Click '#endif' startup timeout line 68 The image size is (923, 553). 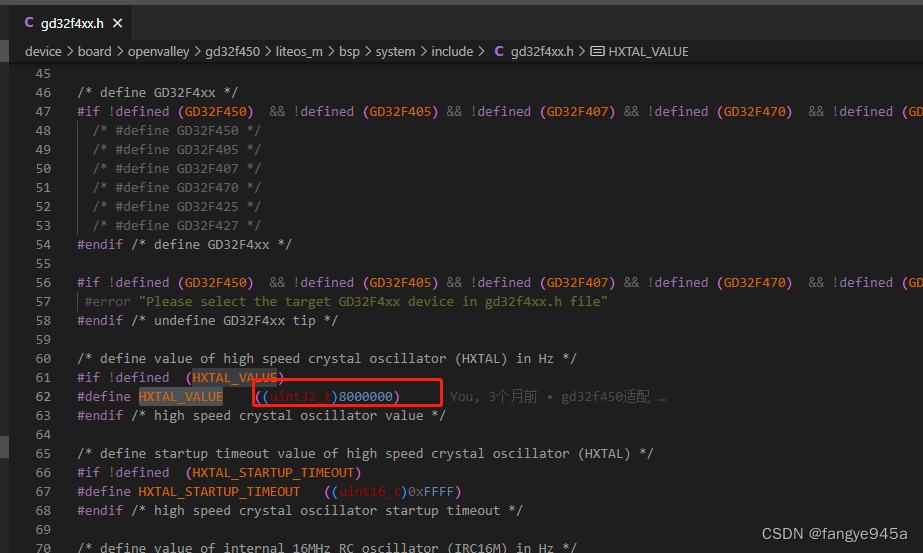coord(300,511)
